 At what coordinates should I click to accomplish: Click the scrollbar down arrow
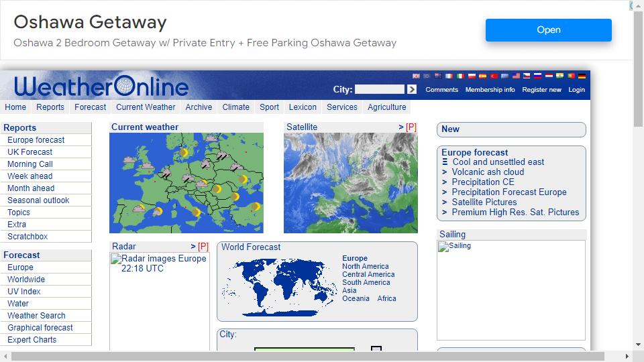click(x=638, y=345)
